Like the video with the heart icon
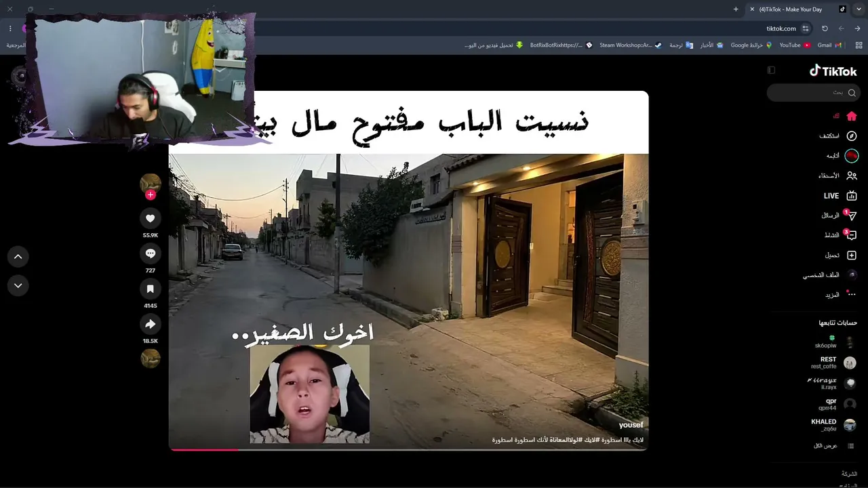 point(151,218)
